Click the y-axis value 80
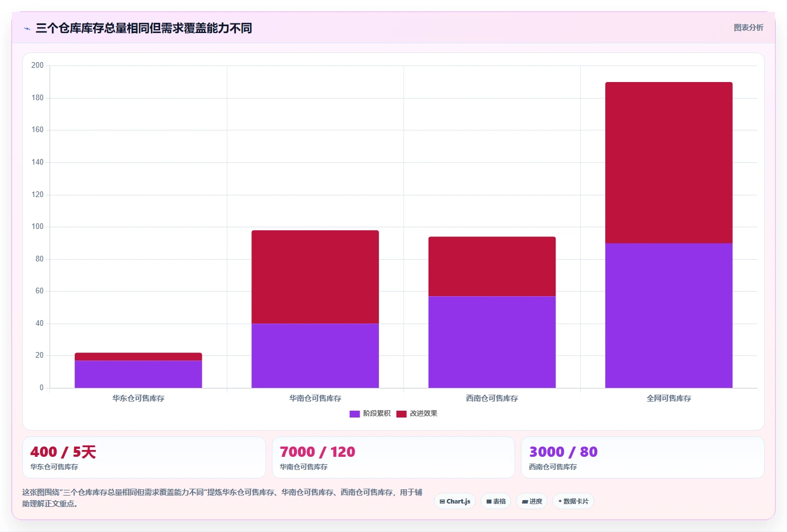This screenshot has height=532, width=787. (39, 259)
